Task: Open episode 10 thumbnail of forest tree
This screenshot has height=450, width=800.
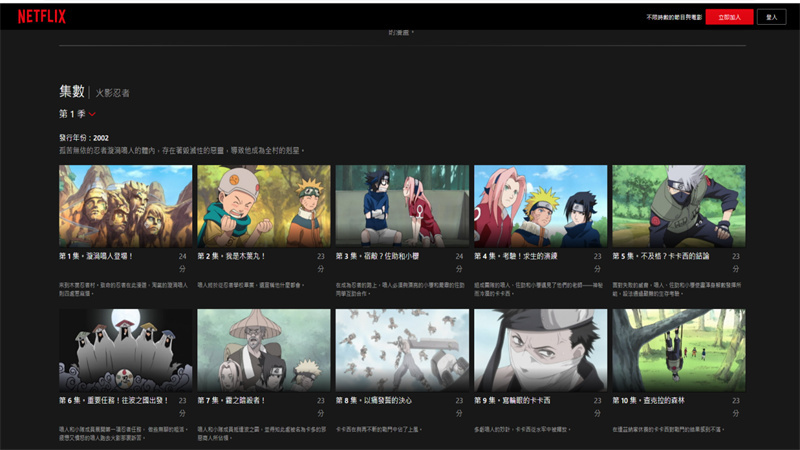Action: coord(679,350)
